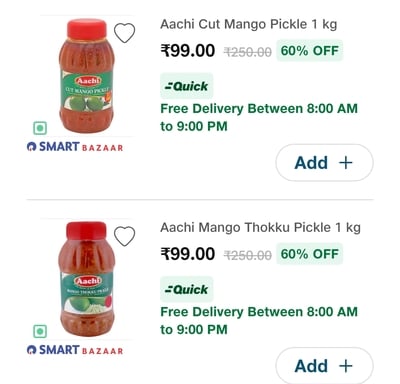Open Smart Bazaar logo under Cut Mango Pickle

[x=75, y=147]
